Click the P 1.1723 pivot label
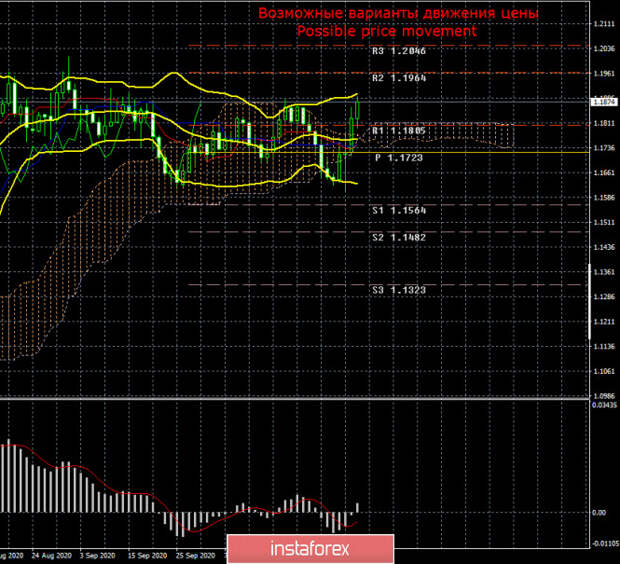The image size is (620, 564). (399, 158)
